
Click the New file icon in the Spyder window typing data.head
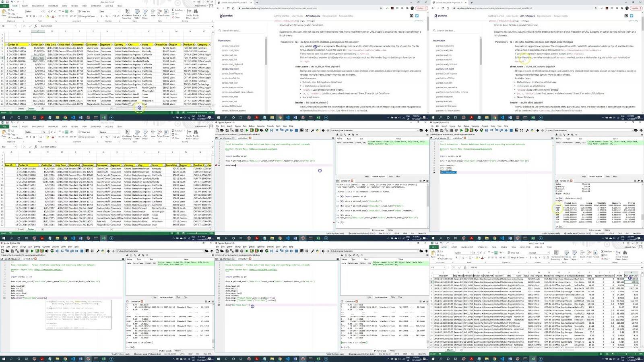click(x=217, y=130)
